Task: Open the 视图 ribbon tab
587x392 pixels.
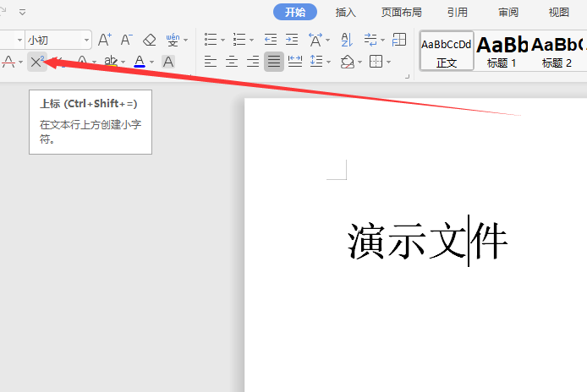Action: coord(559,13)
